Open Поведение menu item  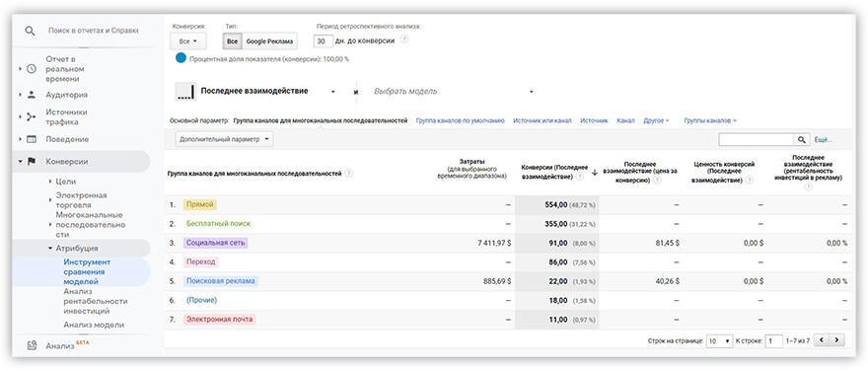(67, 139)
